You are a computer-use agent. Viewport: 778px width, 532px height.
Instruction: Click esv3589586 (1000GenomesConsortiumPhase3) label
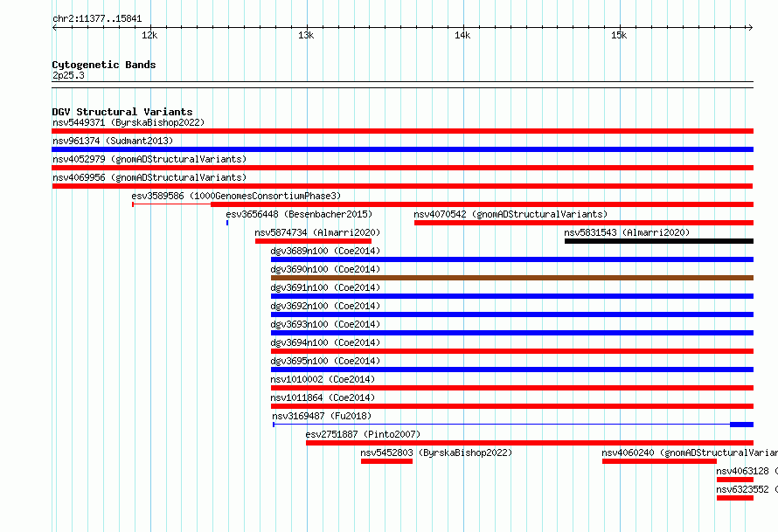pyautogui.click(x=236, y=196)
